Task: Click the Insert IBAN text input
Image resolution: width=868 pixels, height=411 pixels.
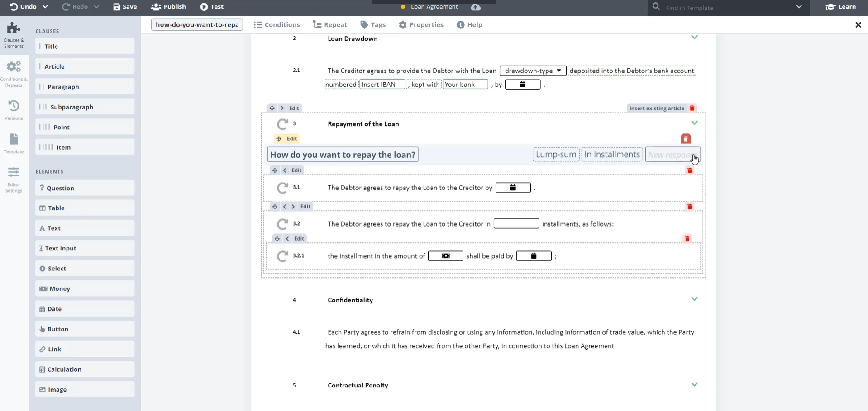Action: pyautogui.click(x=382, y=84)
